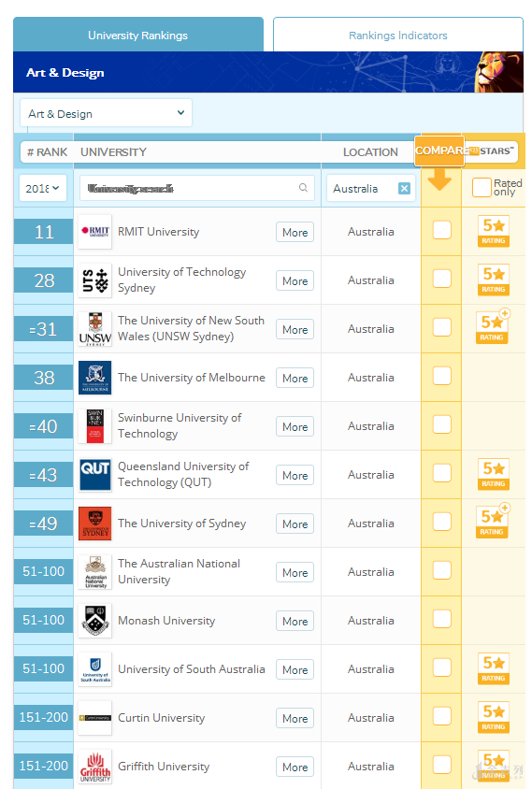
Task: Click the search magnifier icon in university search
Action: 303,188
